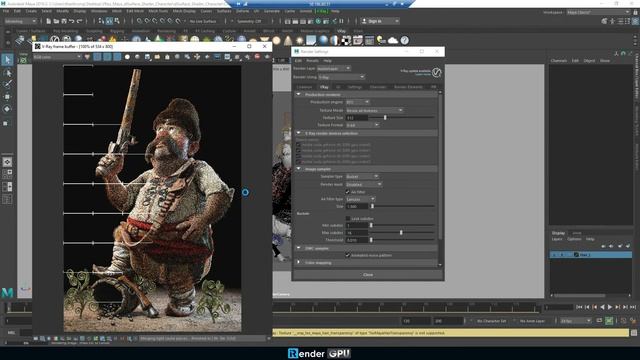
Task: Open the Presets menu in Render Settings
Action: click(x=312, y=61)
